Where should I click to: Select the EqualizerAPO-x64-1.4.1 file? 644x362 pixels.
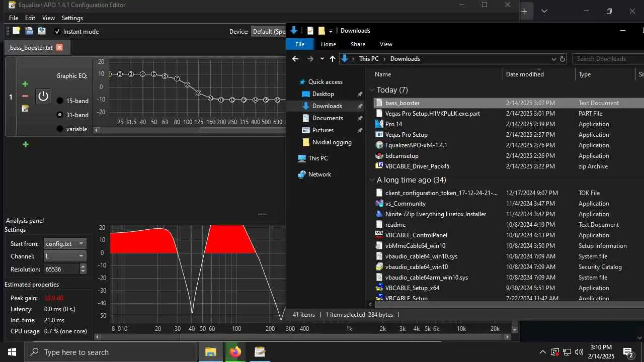tap(416, 145)
